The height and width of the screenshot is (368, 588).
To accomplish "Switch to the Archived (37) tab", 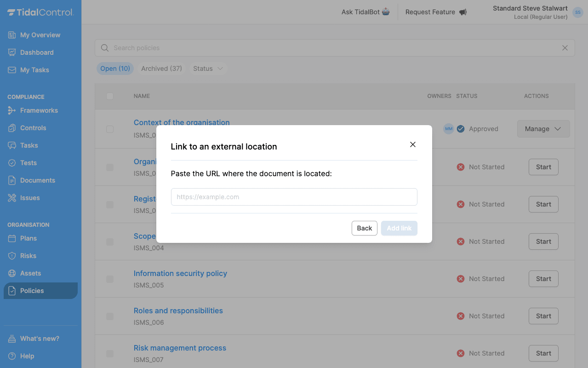I will pyautogui.click(x=161, y=68).
